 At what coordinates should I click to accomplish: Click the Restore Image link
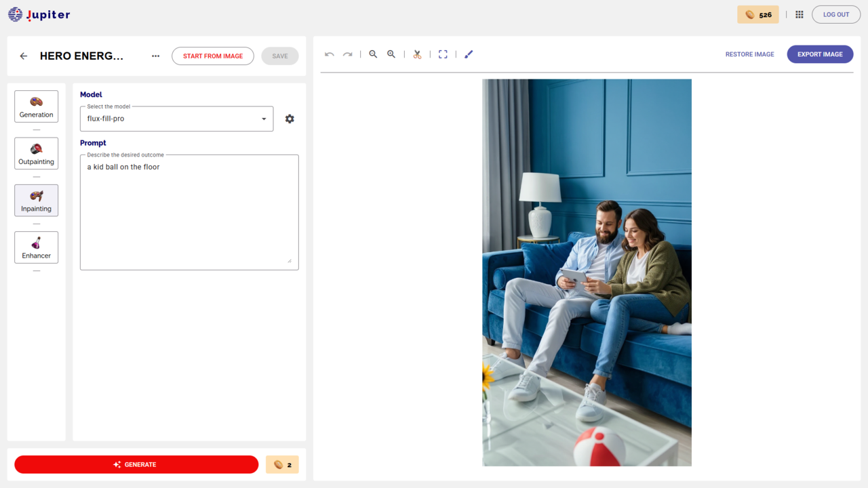[749, 54]
